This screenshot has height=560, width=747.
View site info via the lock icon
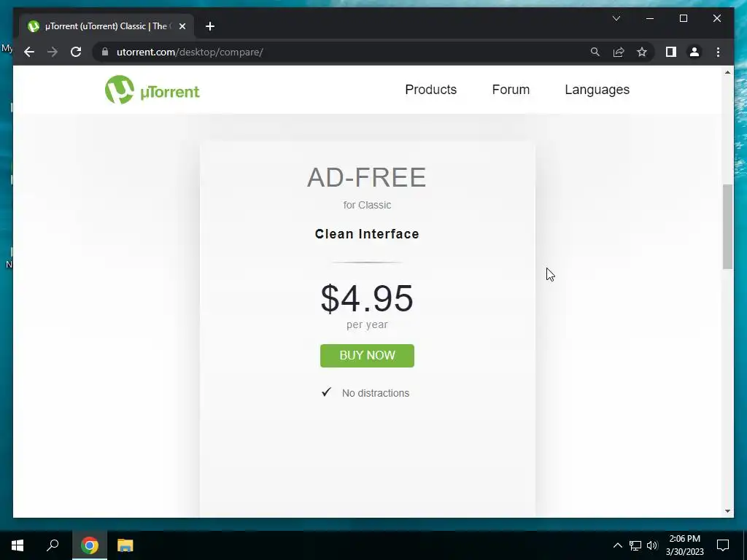tap(105, 52)
